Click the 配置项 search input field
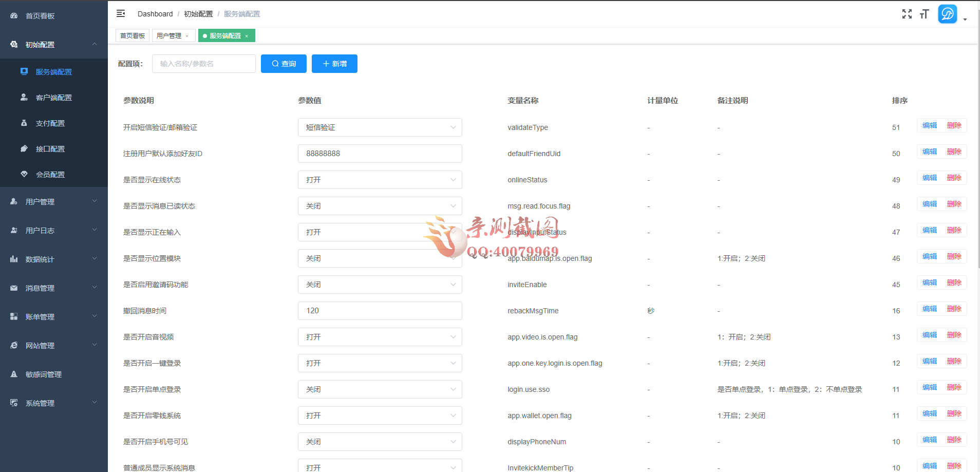The width and height of the screenshot is (980, 472). click(204, 64)
